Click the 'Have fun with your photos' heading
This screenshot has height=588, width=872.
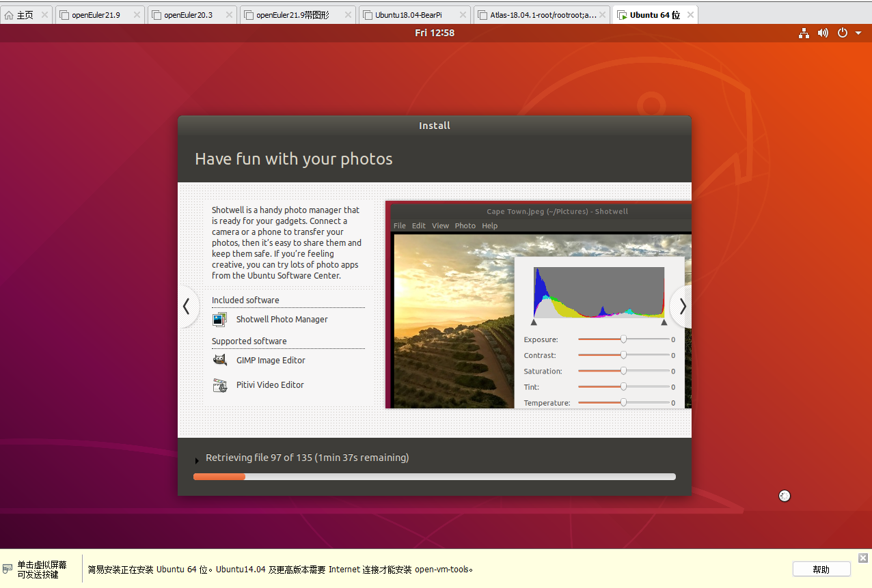point(294,159)
